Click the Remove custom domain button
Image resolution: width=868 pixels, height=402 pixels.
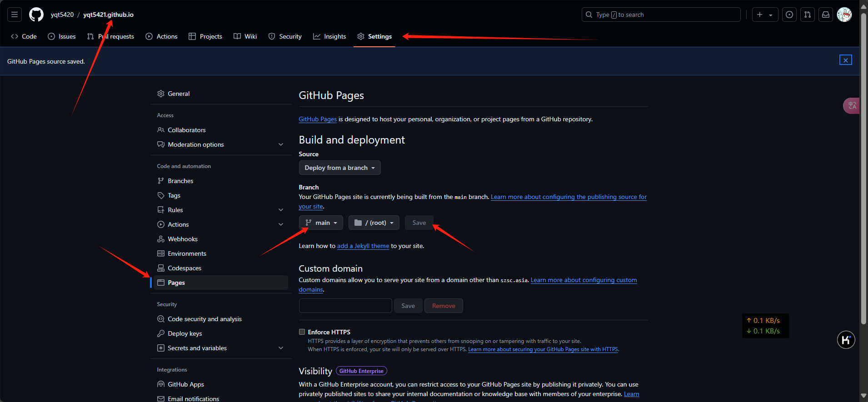coord(444,306)
